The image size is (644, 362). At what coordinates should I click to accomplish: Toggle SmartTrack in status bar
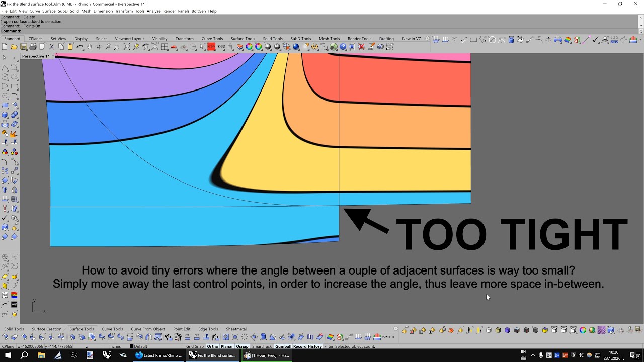click(262, 346)
